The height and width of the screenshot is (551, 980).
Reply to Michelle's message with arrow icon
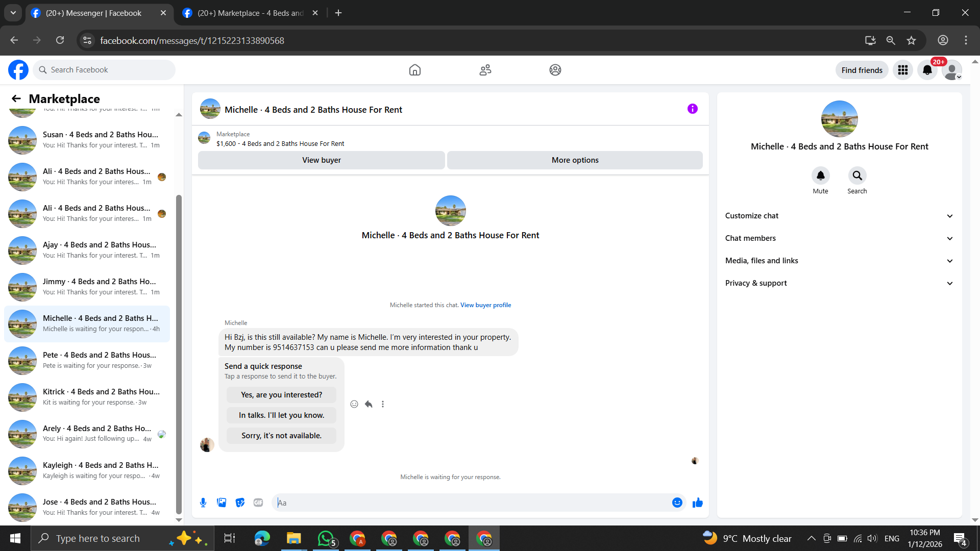coord(369,404)
